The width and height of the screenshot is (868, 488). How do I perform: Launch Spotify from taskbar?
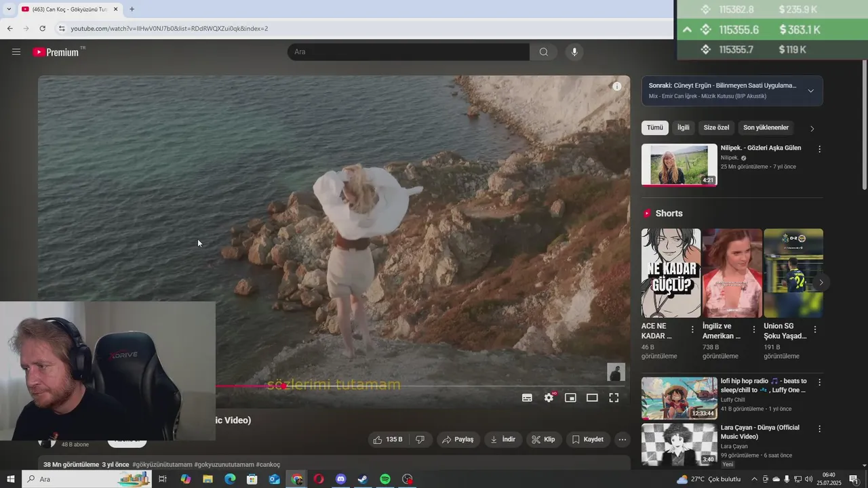[x=385, y=479]
